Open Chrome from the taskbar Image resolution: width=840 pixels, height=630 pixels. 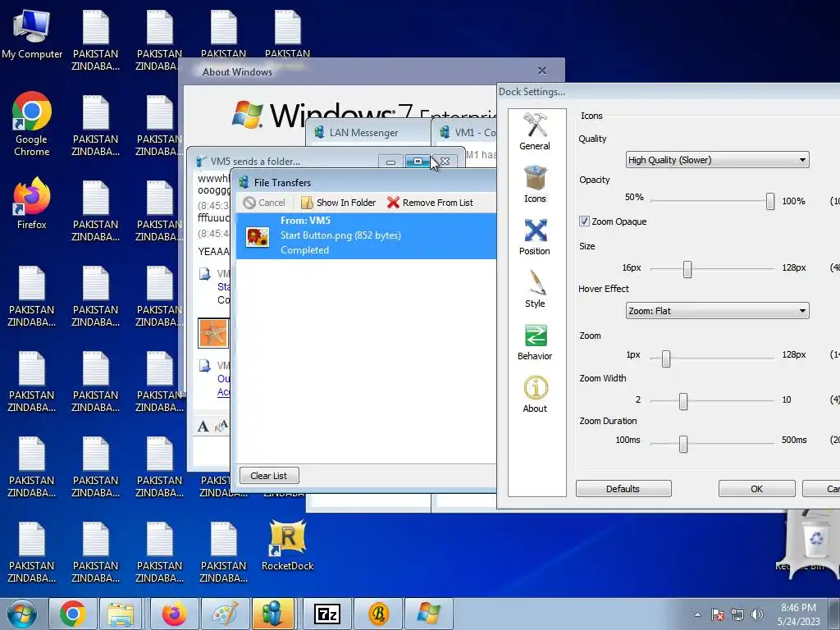pyautogui.click(x=73, y=614)
